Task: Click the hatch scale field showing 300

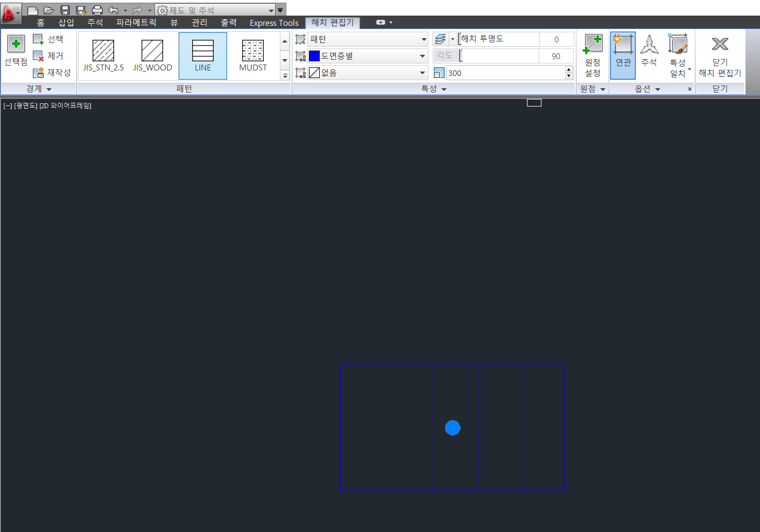Action: (505, 73)
